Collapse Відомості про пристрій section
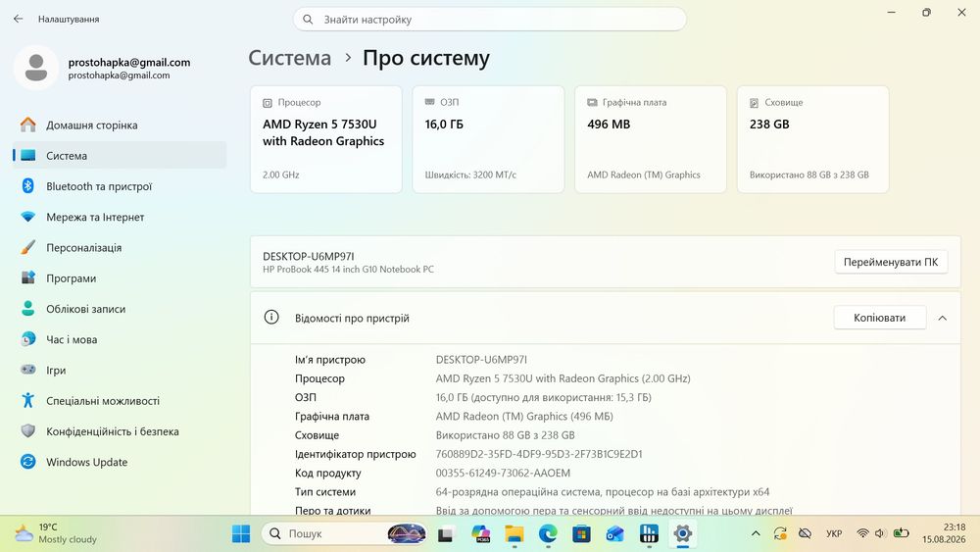The width and height of the screenshot is (980, 552). click(943, 318)
